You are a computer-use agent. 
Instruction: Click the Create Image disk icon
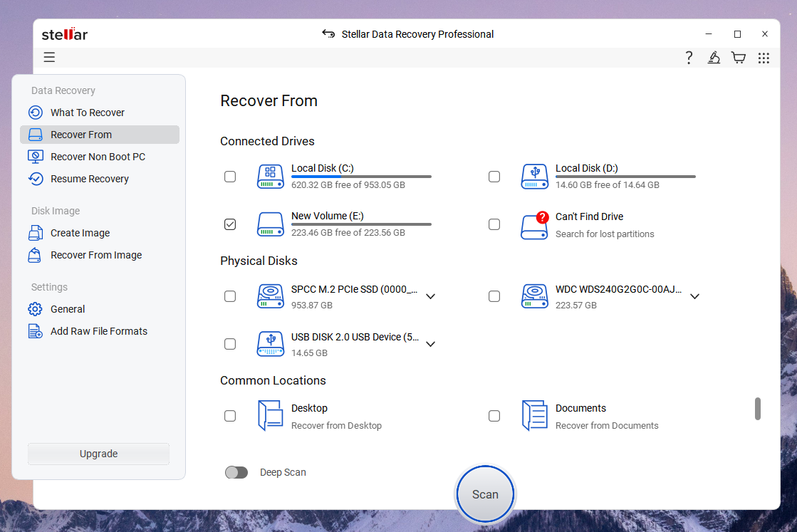tap(36, 232)
